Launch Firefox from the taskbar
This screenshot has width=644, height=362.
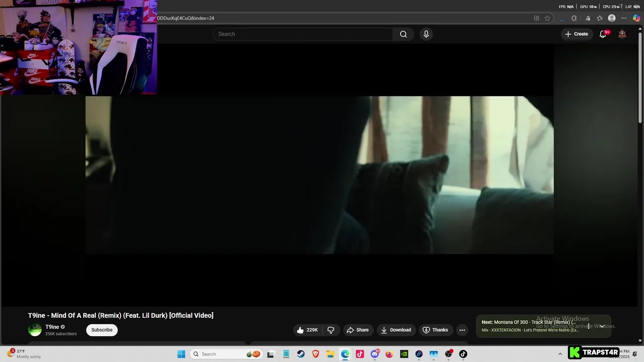click(389, 354)
